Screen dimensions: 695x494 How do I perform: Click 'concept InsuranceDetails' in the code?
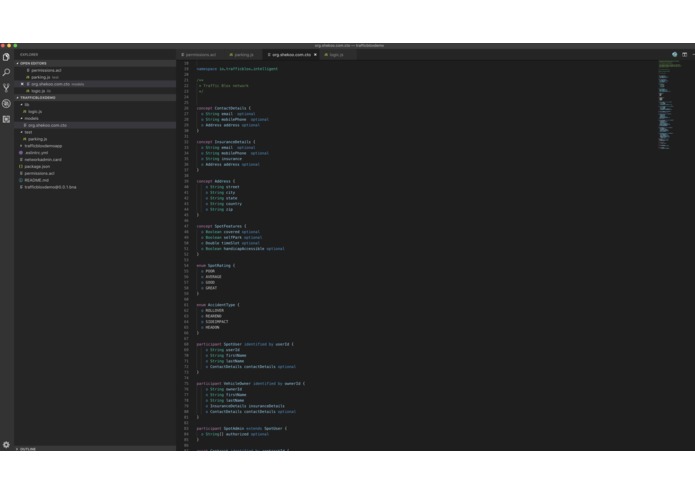[226, 142]
